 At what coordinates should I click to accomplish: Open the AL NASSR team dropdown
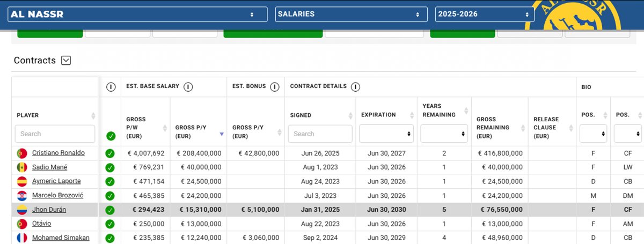click(x=137, y=14)
